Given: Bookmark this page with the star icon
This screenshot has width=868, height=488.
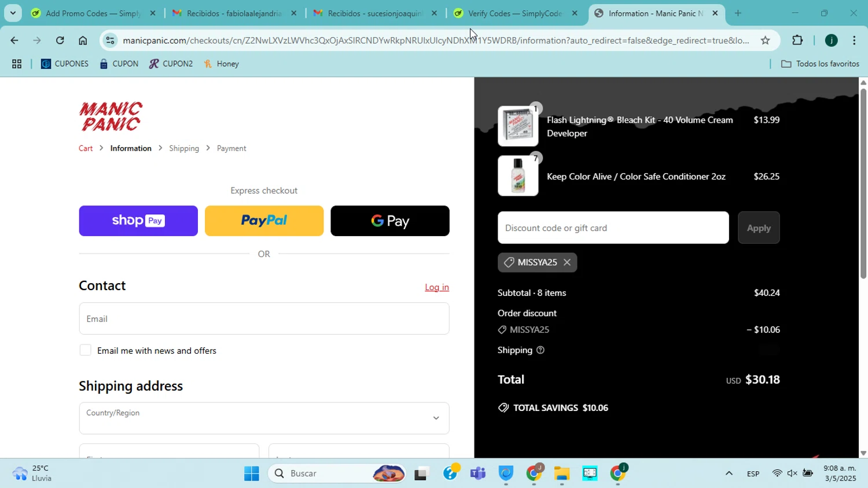Looking at the screenshot, I should click(765, 41).
